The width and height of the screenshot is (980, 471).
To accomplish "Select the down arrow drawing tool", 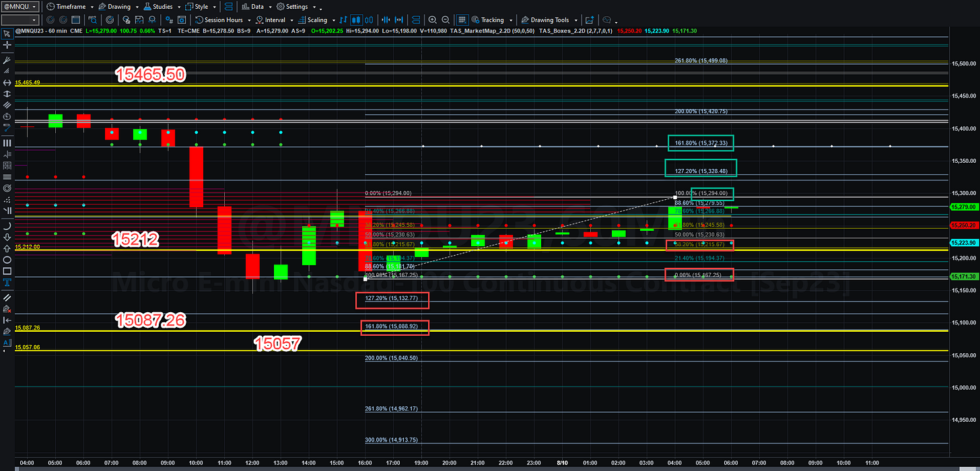I will (7, 237).
